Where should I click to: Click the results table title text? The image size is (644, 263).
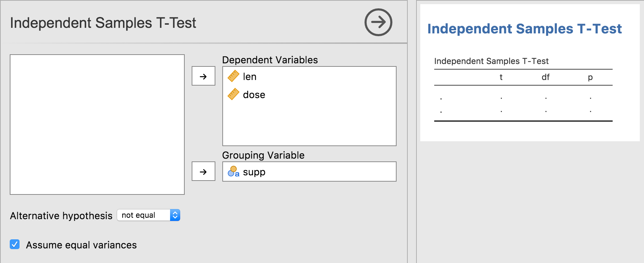[x=491, y=61]
